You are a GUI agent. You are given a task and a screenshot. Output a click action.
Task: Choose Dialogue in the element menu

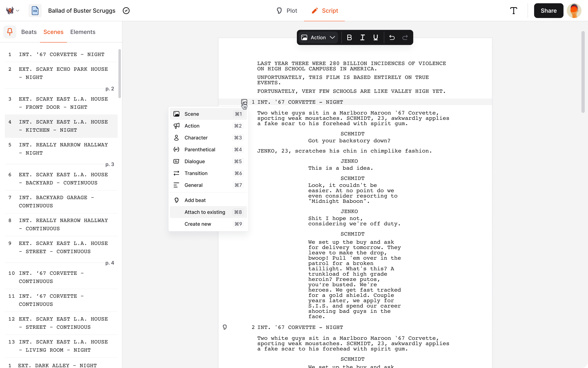(x=208, y=161)
